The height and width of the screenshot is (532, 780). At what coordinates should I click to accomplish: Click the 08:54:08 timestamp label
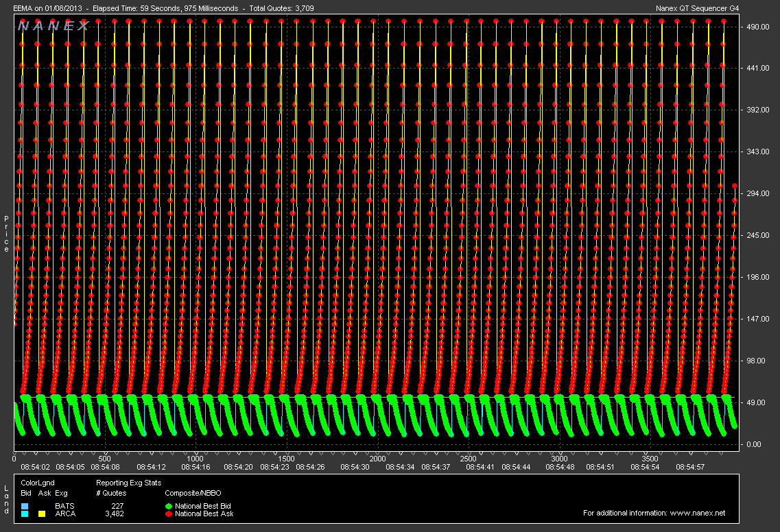coord(105,467)
